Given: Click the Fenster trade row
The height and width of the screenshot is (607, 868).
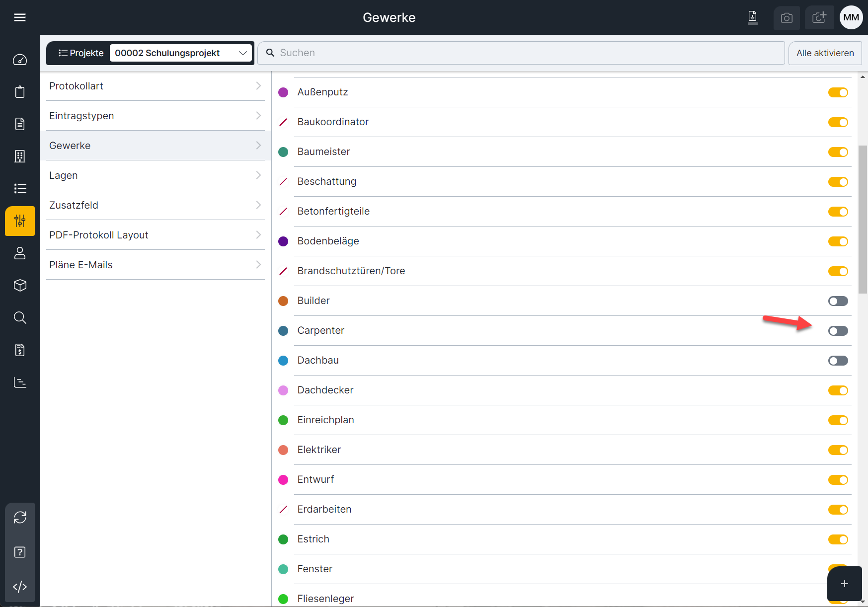Looking at the screenshot, I should pyautogui.click(x=565, y=569).
